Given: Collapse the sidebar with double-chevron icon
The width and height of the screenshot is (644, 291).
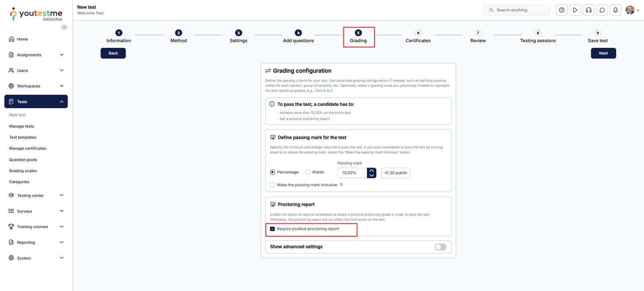Looking at the screenshot, I should click(64, 27).
